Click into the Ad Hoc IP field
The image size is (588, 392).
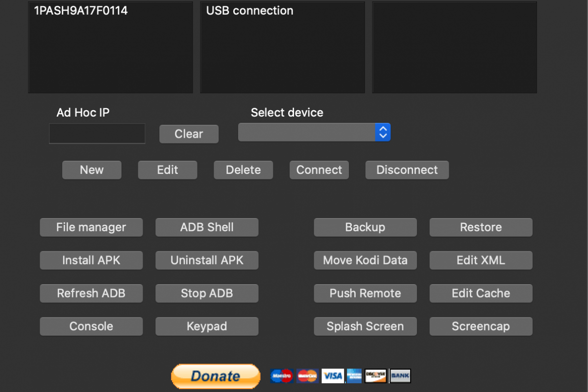97,133
